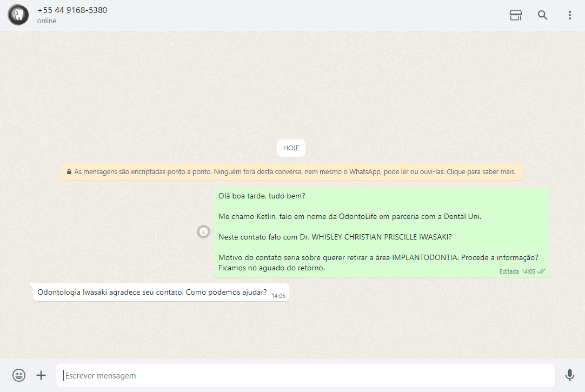Start a voice message with the microphone
The height and width of the screenshot is (392, 585).
click(569, 375)
